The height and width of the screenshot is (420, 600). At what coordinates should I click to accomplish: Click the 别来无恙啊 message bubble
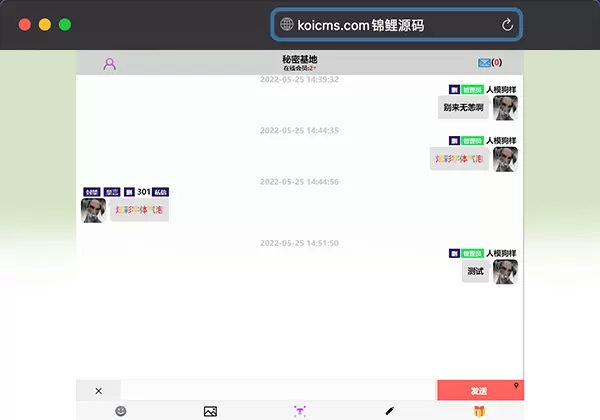click(463, 107)
